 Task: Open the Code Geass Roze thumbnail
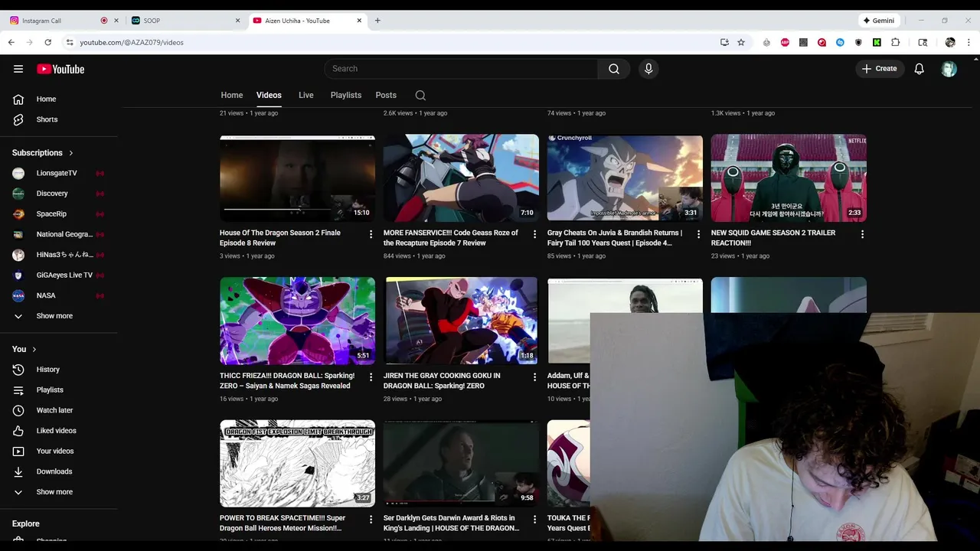pyautogui.click(x=461, y=178)
